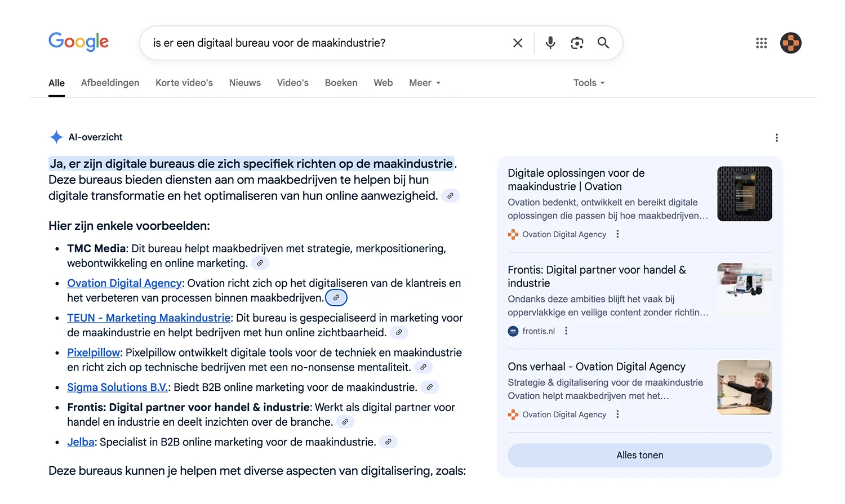Switch to the Afbeeldingen tab
Image resolution: width=845 pixels, height=504 pixels.
[110, 83]
